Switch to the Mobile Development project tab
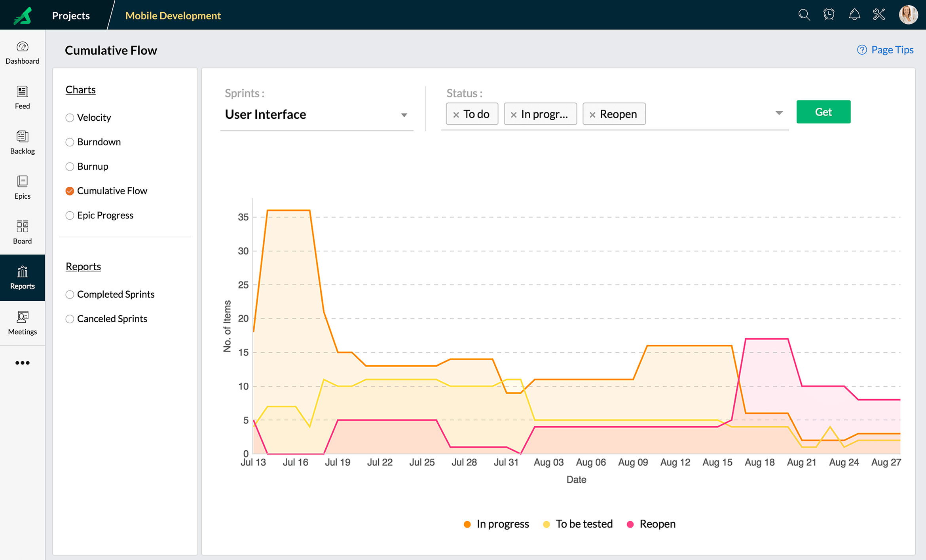Viewport: 926px width, 560px height. pyautogui.click(x=173, y=15)
